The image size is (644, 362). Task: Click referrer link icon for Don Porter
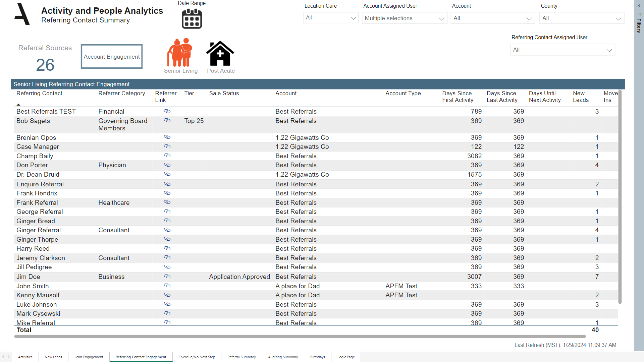167,165
